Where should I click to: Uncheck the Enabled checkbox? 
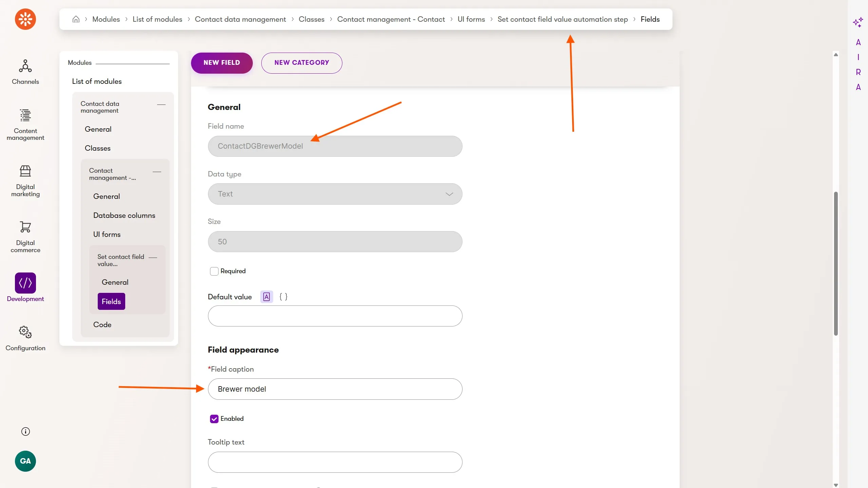[x=214, y=419]
